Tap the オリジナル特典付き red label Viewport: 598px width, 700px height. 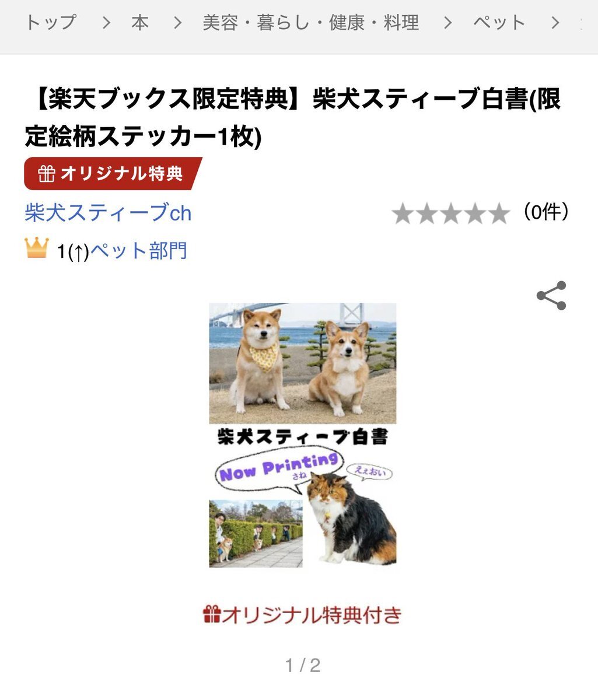tap(302, 615)
